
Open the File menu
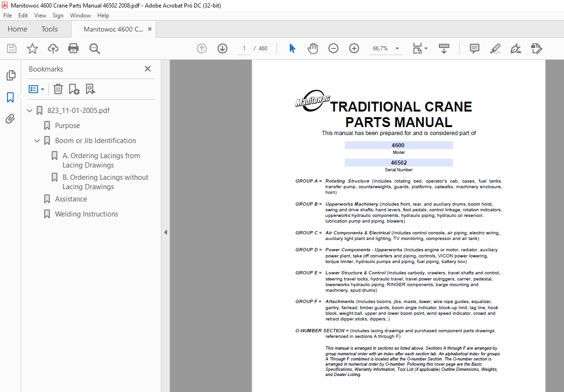8,16
